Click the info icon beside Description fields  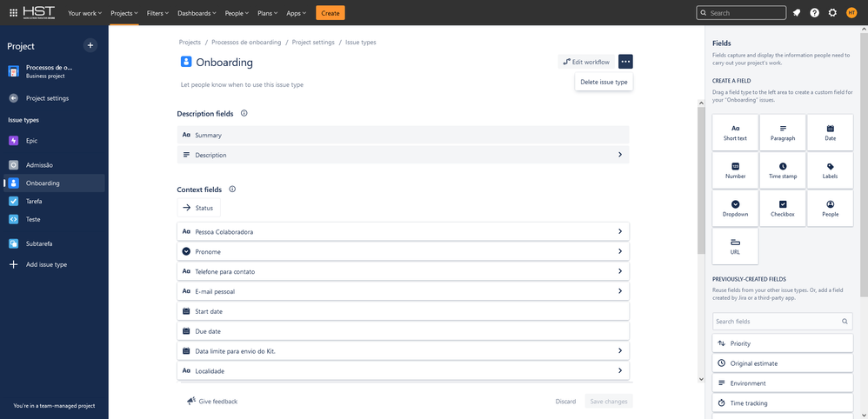(244, 113)
